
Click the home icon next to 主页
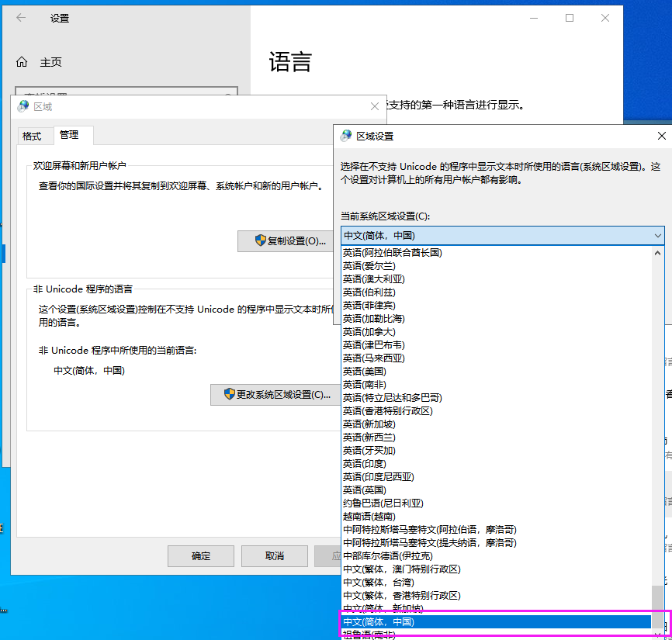click(x=22, y=62)
